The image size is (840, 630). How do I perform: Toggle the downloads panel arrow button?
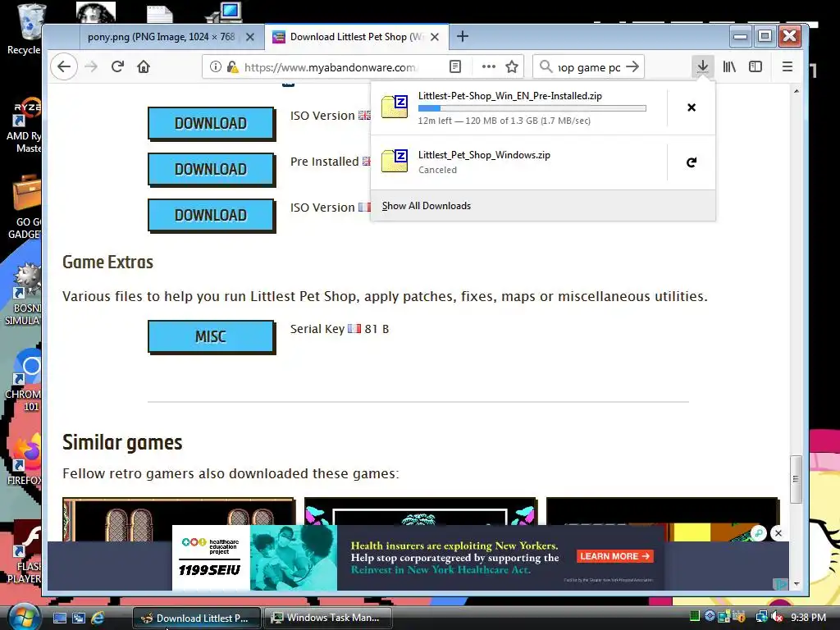702,67
